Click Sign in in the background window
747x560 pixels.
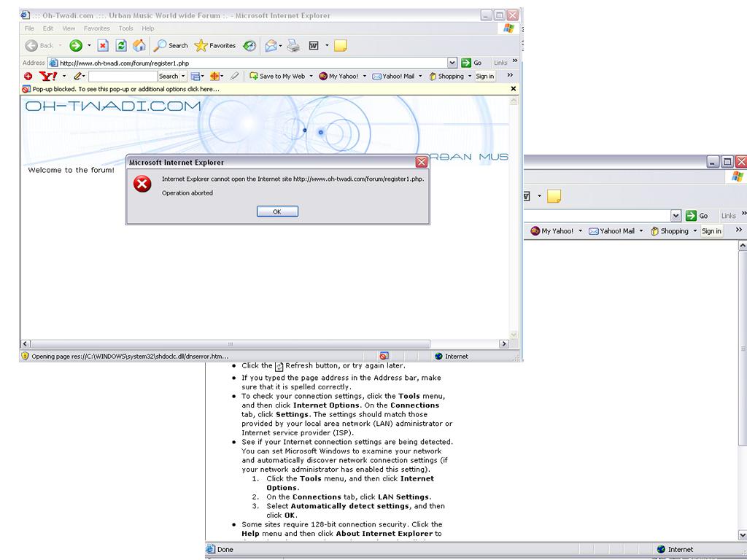(711, 231)
